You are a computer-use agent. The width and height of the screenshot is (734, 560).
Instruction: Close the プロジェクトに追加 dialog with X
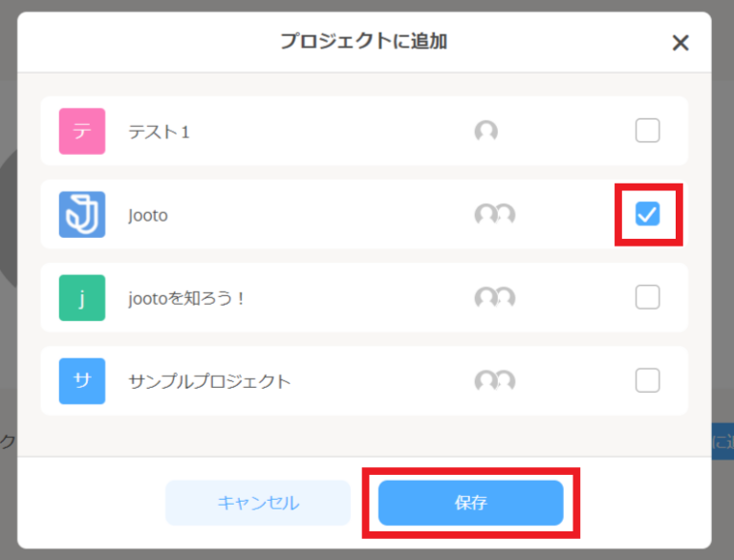[x=680, y=42]
